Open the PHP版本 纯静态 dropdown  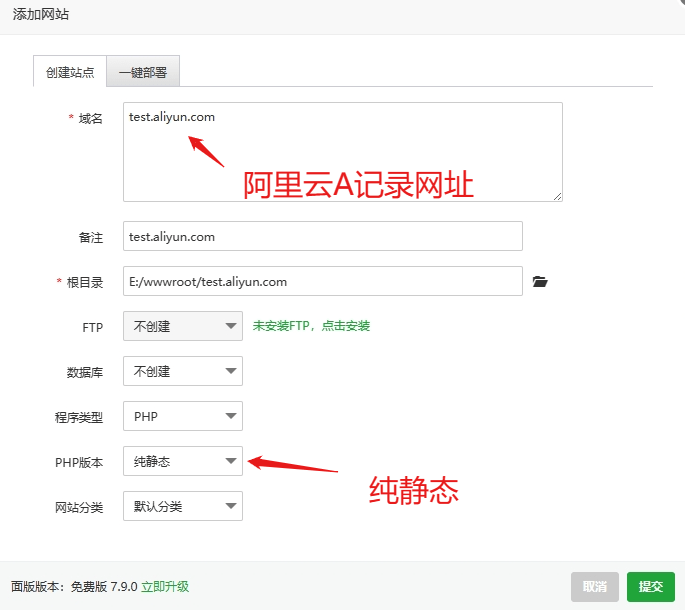coord(182,461)
